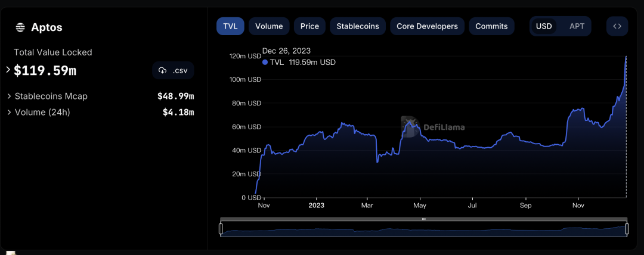The width and height of the screenshot is (644, 255).
Task: Click the 60m USD axis label
Action: [246, 127]
